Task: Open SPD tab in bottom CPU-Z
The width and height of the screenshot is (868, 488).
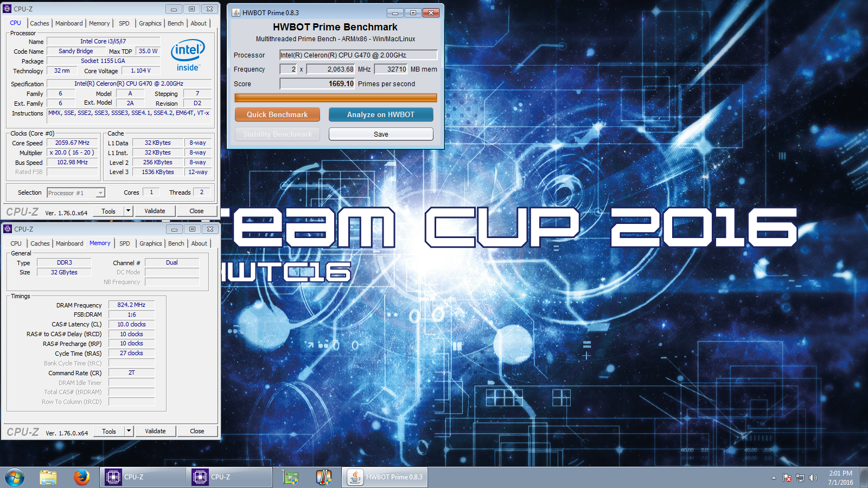Action: click(x=125, y=243)
